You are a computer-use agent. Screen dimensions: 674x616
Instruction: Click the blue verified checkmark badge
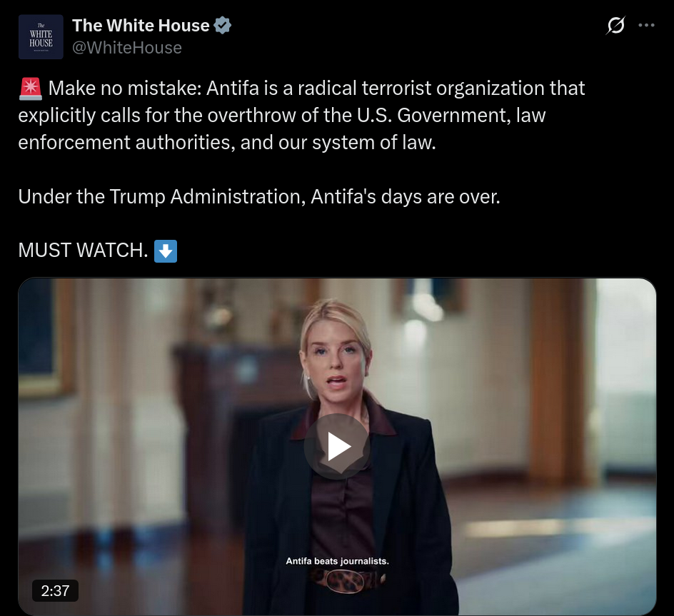point(223,26)
